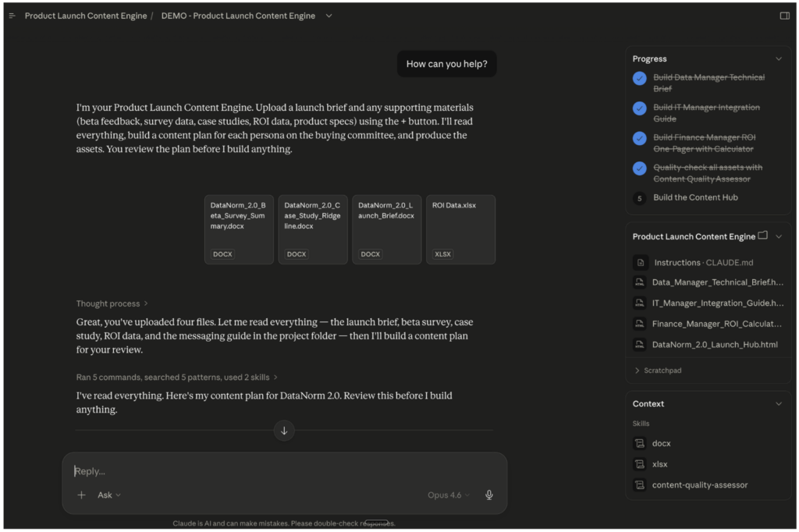The width and height of the screenshot is (799, 532).
Task: Click Quality-check all assets step text
Action: tap(708, 173)
